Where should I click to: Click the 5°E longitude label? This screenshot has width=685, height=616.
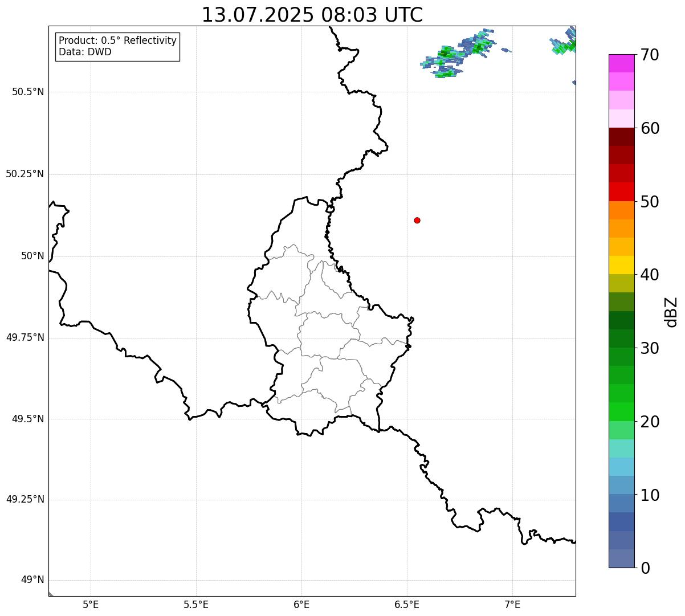[91, 604]
